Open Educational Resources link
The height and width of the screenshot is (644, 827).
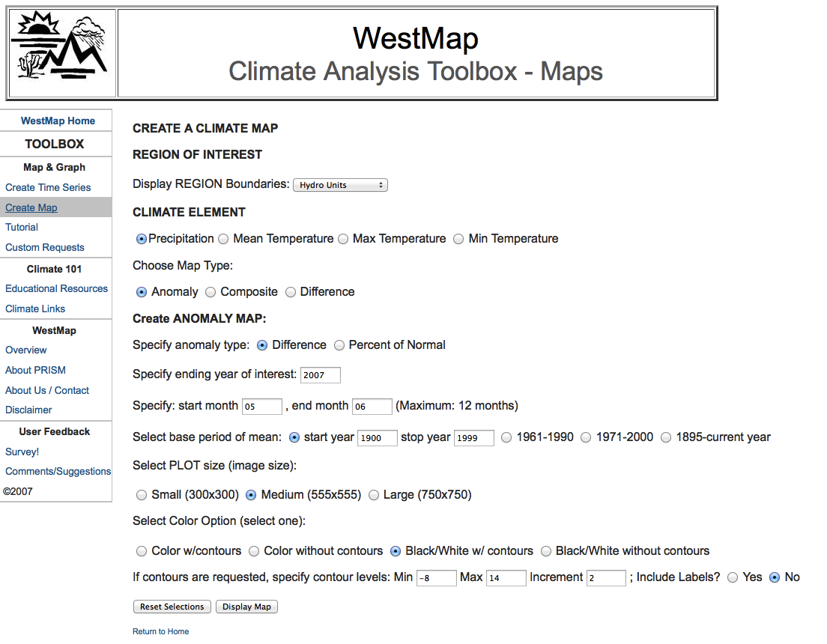point(56,288)
